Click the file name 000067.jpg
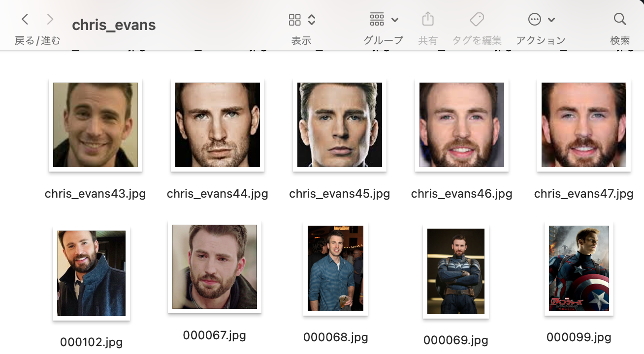Viewport: 644px width, 354px height. 214,335
